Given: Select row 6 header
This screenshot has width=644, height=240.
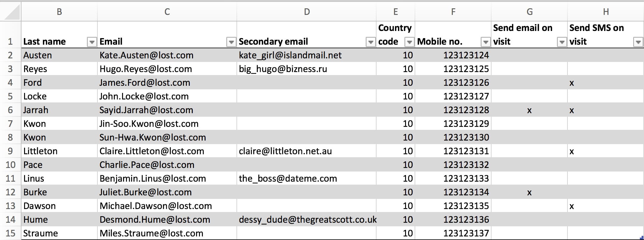Looking at the screenshot, I should tap(10, 110).
